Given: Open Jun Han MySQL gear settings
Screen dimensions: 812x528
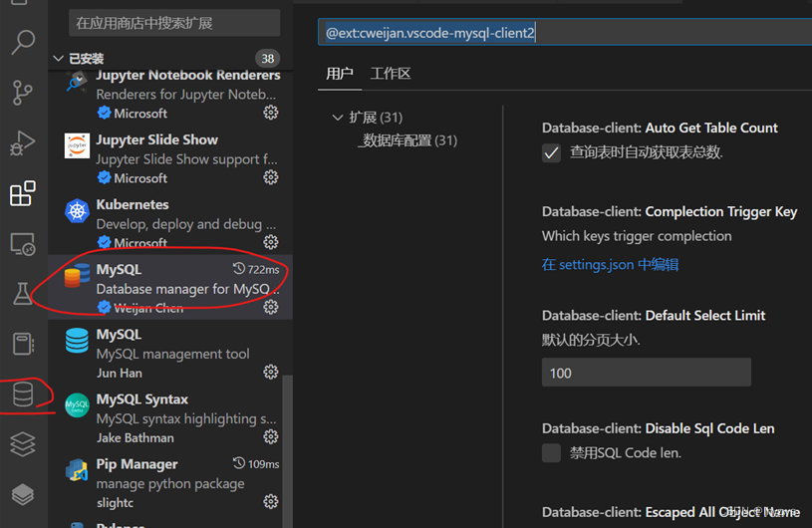Looking at the screenshot, I should click(x=271, y=372).
